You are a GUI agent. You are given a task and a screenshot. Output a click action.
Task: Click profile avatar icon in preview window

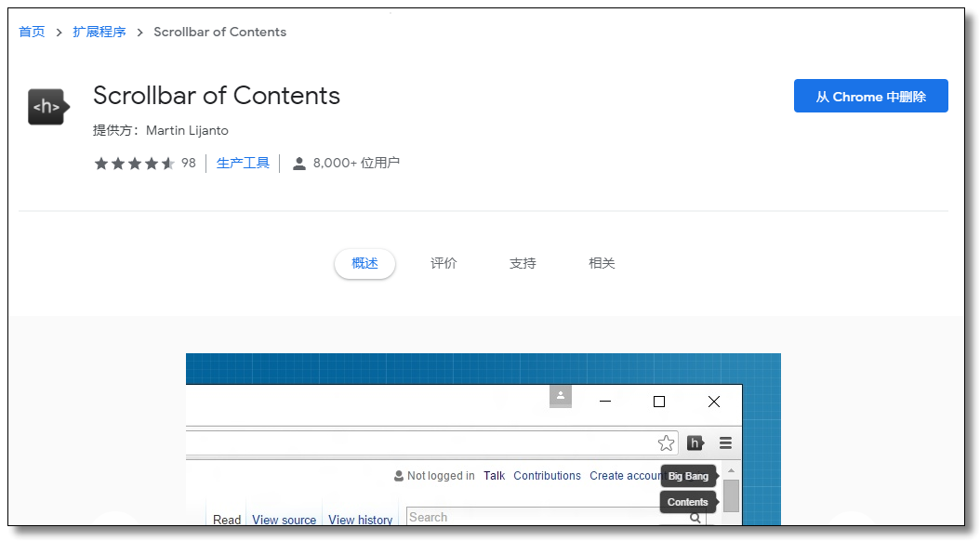560,396
